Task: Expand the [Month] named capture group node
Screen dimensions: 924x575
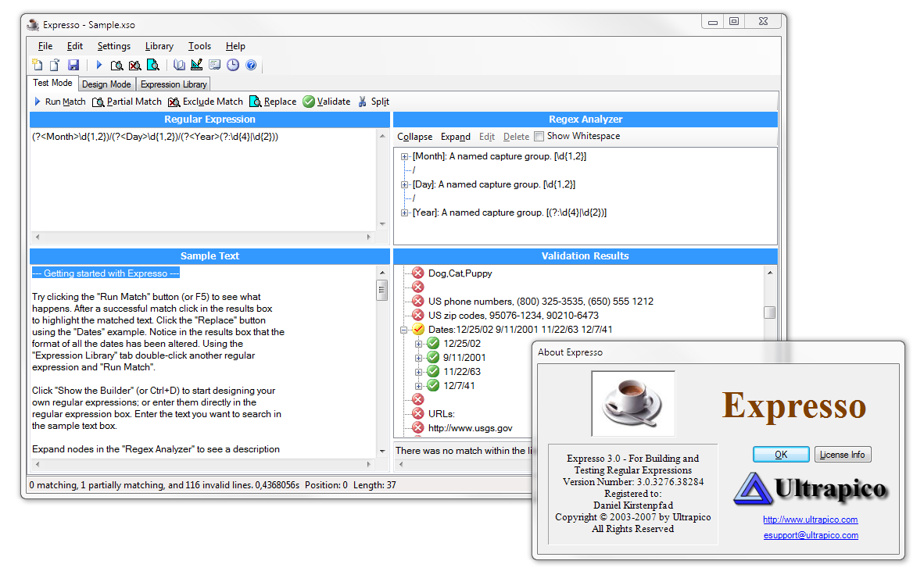Action: click(404, 156)
